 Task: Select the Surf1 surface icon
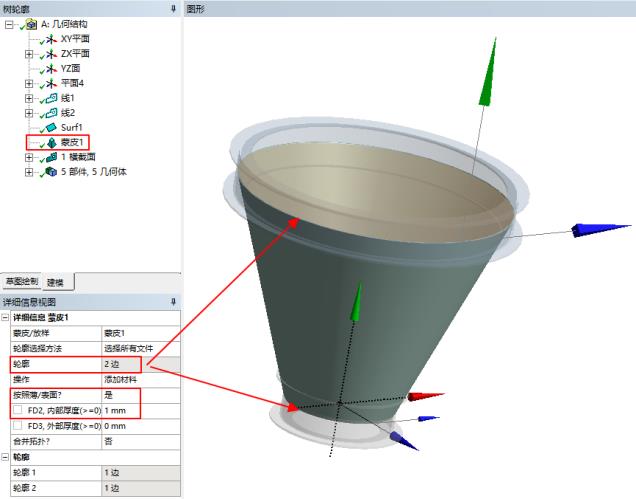point(50,128)
